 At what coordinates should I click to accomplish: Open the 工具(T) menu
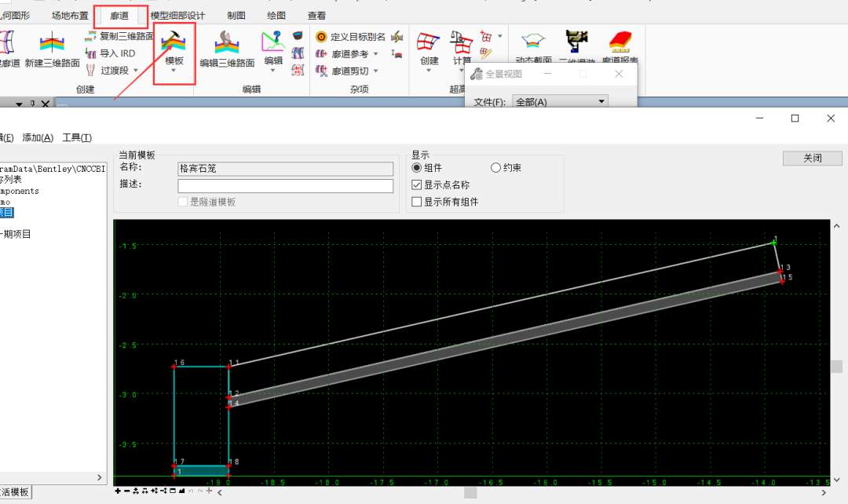75,137
